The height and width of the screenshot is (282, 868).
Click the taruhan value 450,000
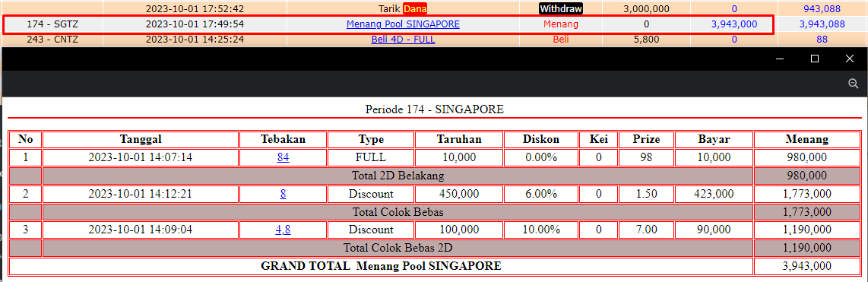tap(459, 194)
